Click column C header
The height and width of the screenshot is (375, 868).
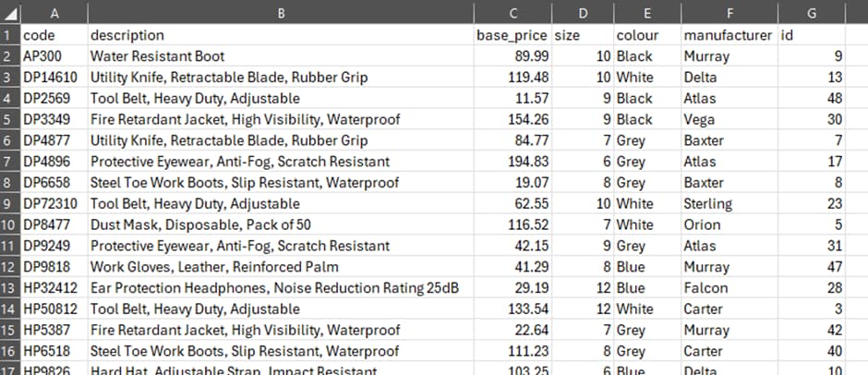pyautogui.click(x=512, y=12)
